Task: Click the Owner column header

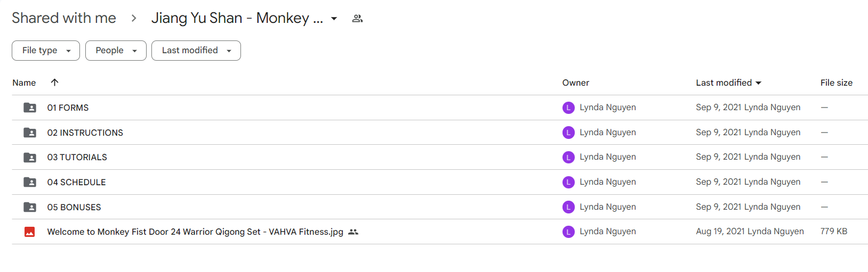Action: click(576, 83)
